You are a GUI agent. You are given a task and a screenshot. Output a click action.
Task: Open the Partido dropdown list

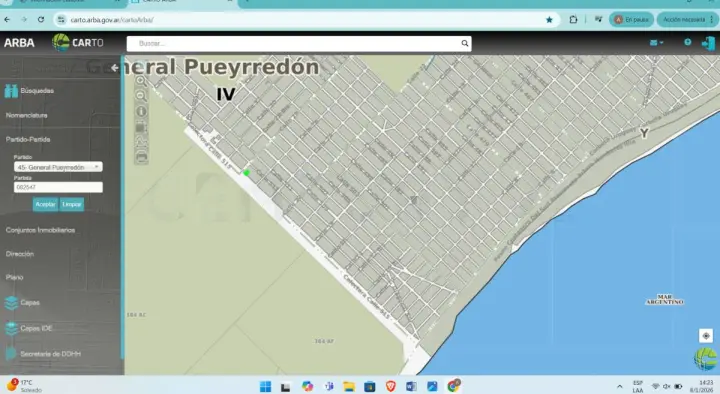click(58, 167)
